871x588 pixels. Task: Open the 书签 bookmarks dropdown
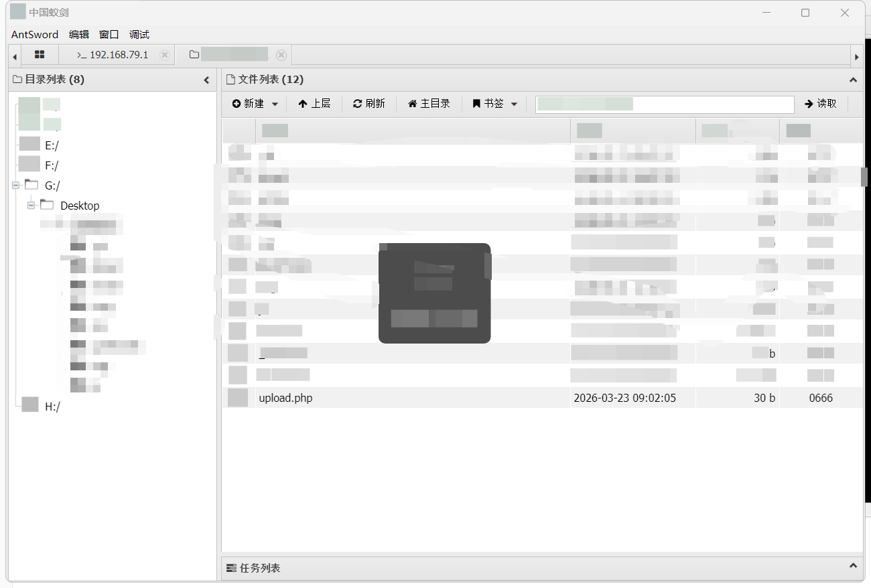(x=495, y=104)
